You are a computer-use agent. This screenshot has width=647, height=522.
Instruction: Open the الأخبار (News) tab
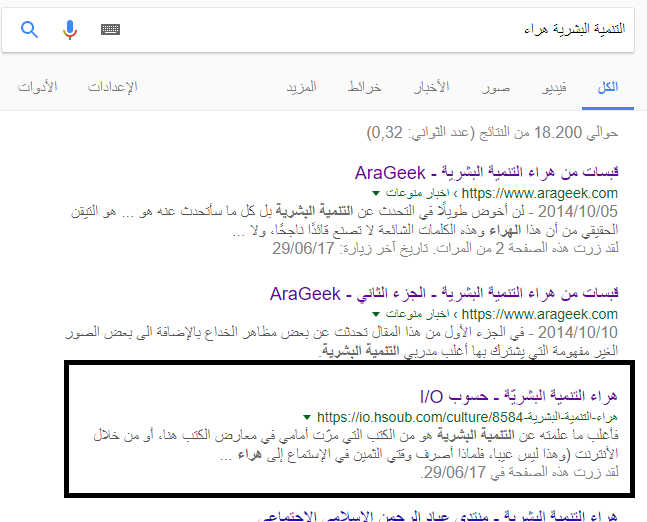pyautogui.click(x=431, y=88)
